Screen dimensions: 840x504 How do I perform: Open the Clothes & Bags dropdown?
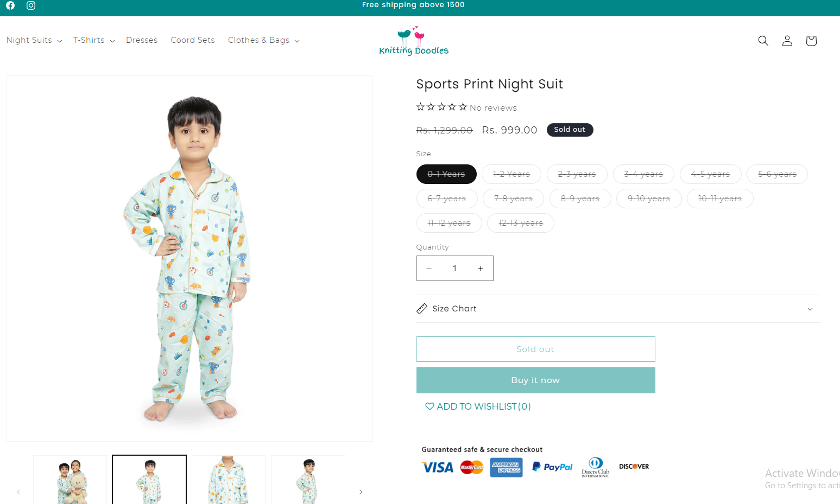tap(263, 40)
